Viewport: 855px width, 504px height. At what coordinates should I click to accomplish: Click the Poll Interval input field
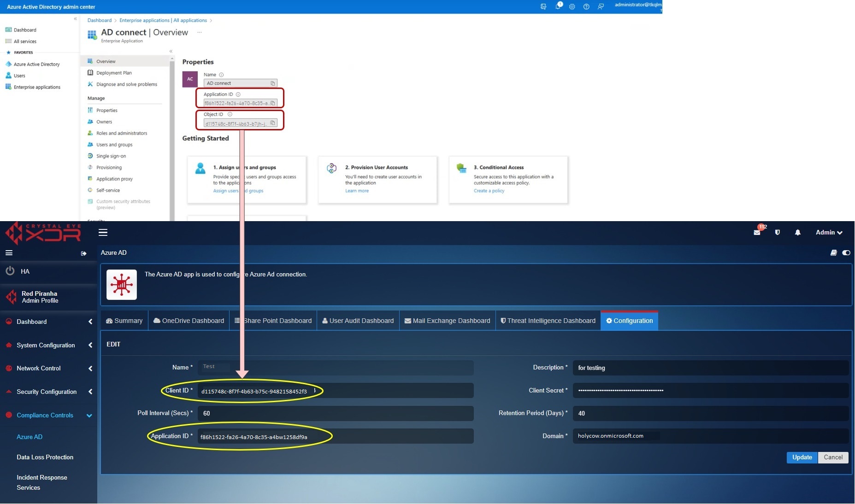[x=336, y=413]
